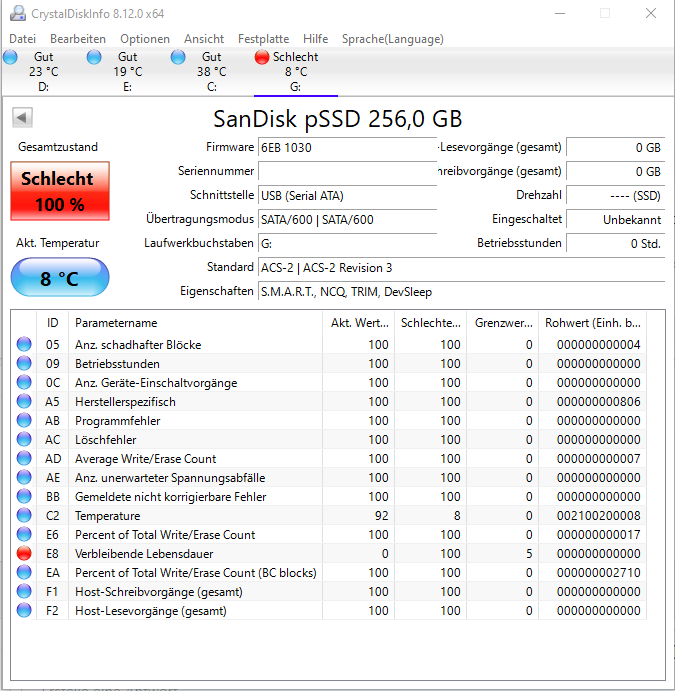The height and width of the screenshot is (691, 675).
Task: Click the Übertragungsmodus field SATA/600
Action: (x=347, y=219)
